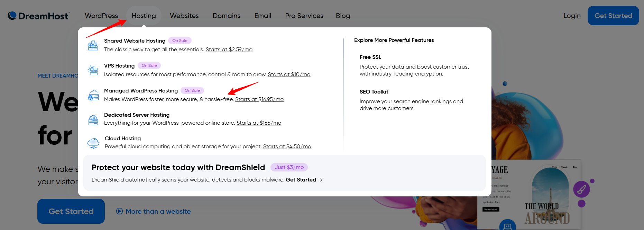
Task: Open the More than a website link
Action: 158,211
